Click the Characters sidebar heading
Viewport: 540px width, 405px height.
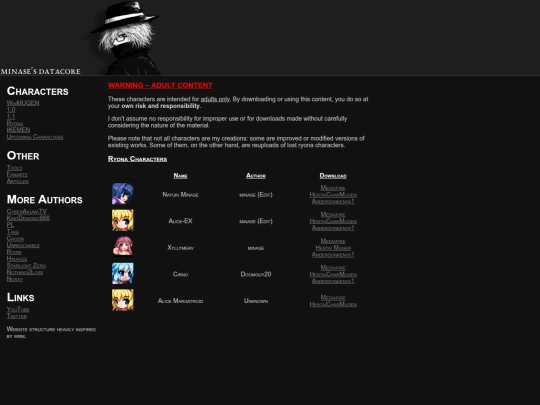click(38, 91)
